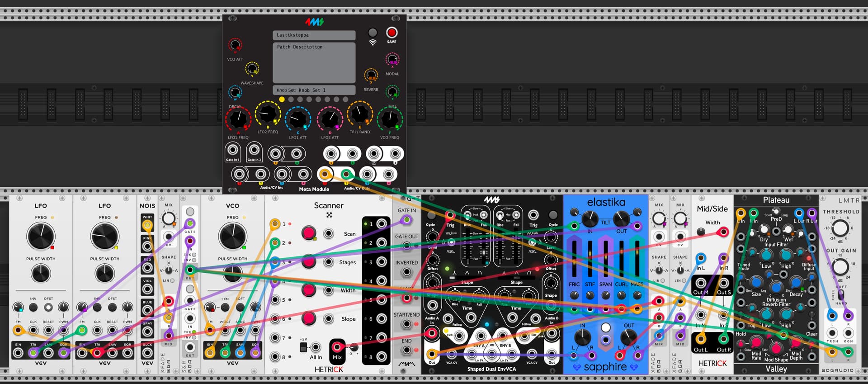Click the Width CV jack on Scanner
Image resolution: width=868 pixels, height=384 pixels.
pyautogui.click(x=329, y=290)
